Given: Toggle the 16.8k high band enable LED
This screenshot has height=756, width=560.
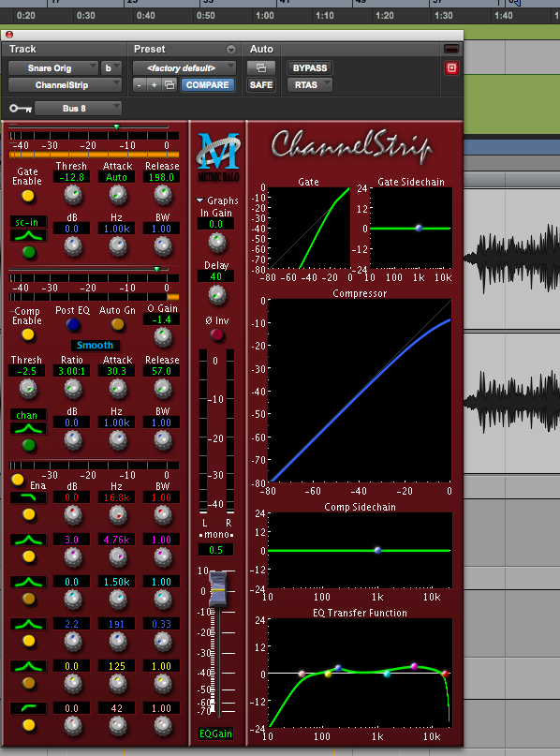Looking at the screenshot, I should point(29,514).
